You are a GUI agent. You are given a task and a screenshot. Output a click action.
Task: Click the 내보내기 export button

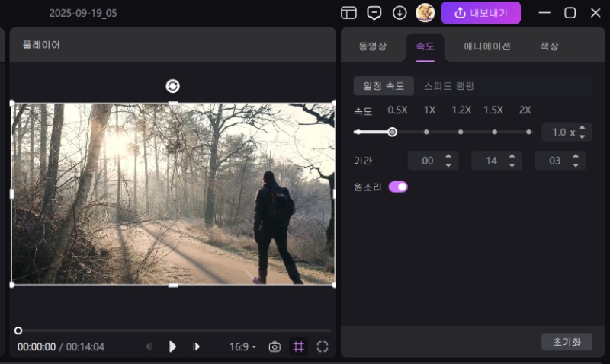click(481, 13)
